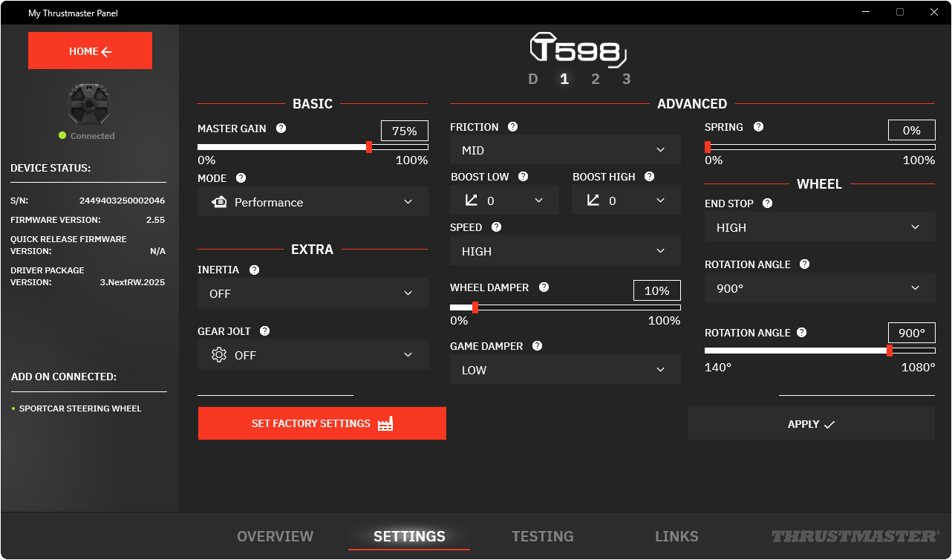Click the End Stop help icon
Screen dimensions: 952x560
pyautogui.click(x=767, y=203)
